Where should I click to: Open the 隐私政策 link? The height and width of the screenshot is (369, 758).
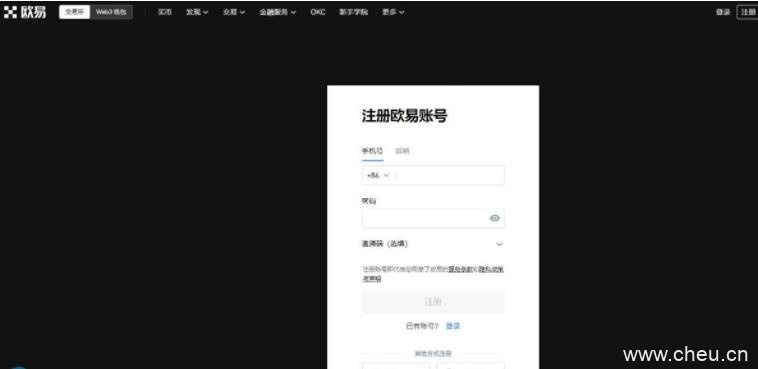coord(491,269)
